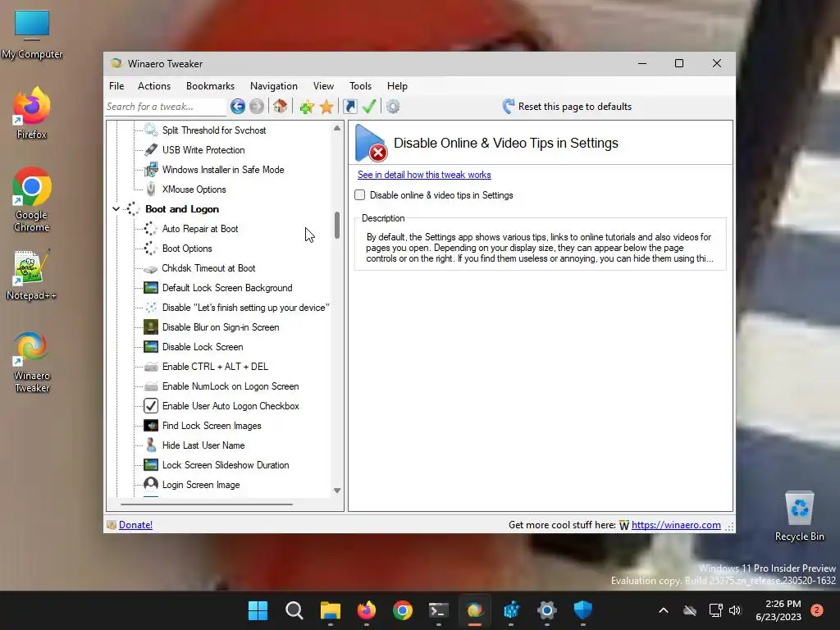This screenshot has width=840, height=630.
Task: Click the tree scrollbar up arrow
Action: tap(337, 128)
